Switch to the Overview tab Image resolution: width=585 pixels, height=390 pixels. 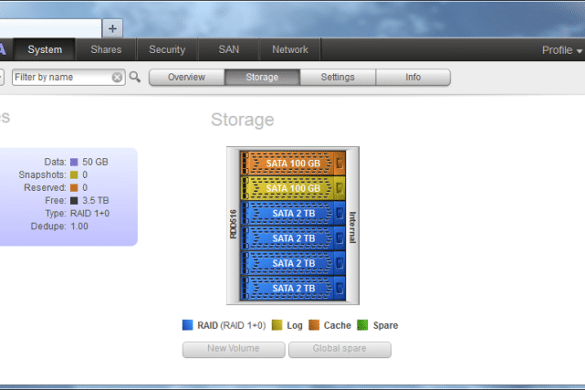pyautogui.click(x=187, y=77)
